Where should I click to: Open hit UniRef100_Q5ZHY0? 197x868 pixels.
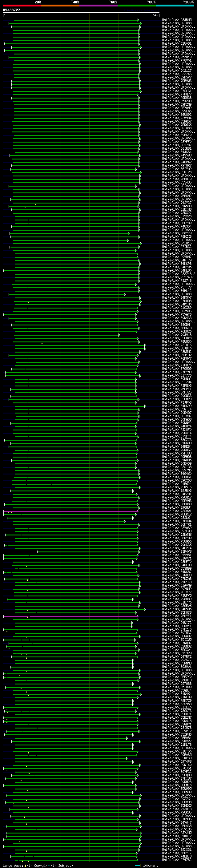coord(177,57)
